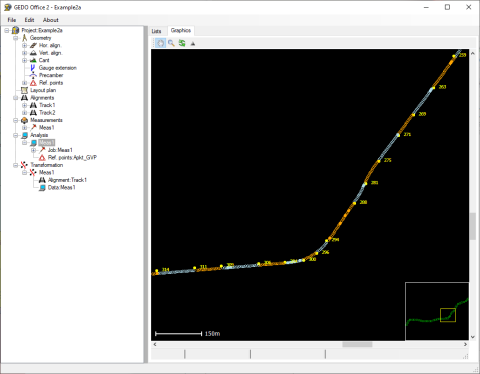Select the Layout plan tree item
This screenshot has width=480, height=374.
click(x=43, y=90)
